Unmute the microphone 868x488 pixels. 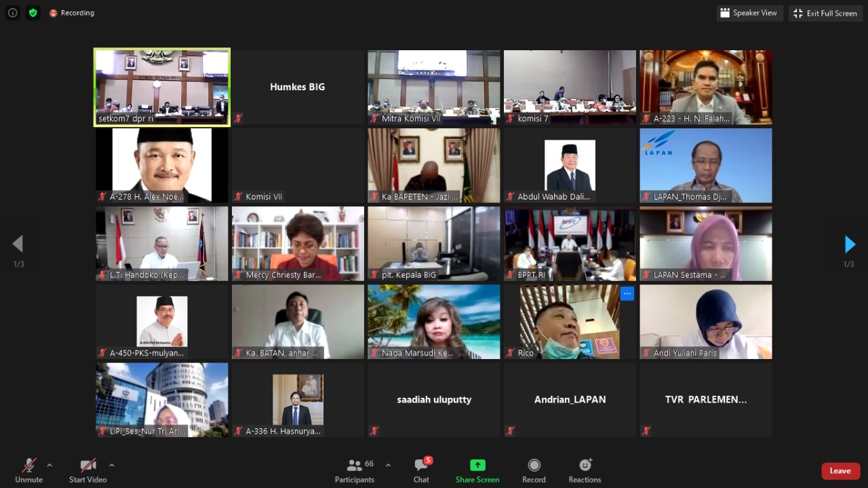(28, 470)
